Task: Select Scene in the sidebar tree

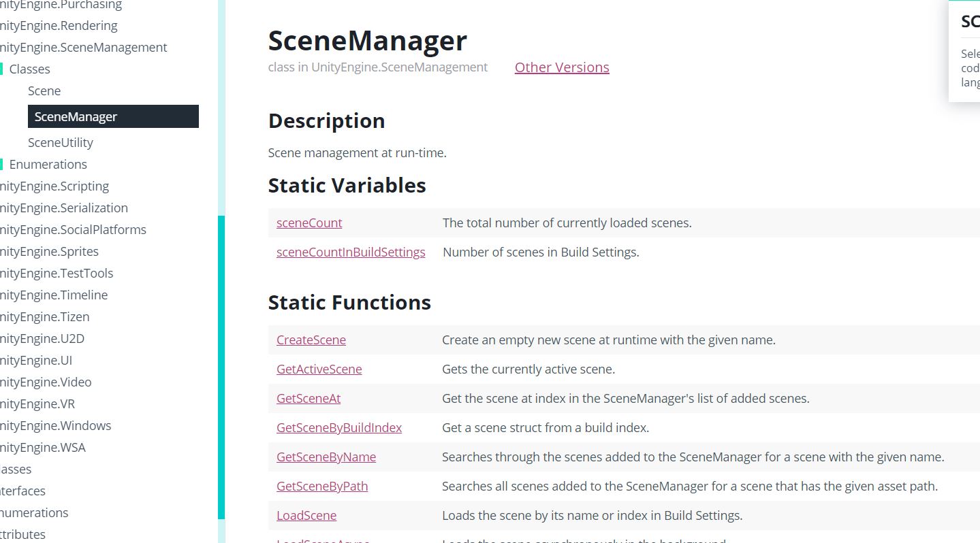Action: tap(44, 91)
